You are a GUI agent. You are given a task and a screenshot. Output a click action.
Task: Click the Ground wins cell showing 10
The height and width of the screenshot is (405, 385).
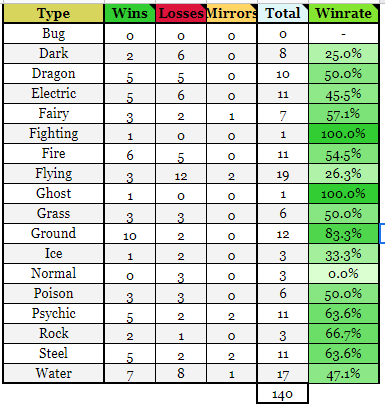click(130, 234)
